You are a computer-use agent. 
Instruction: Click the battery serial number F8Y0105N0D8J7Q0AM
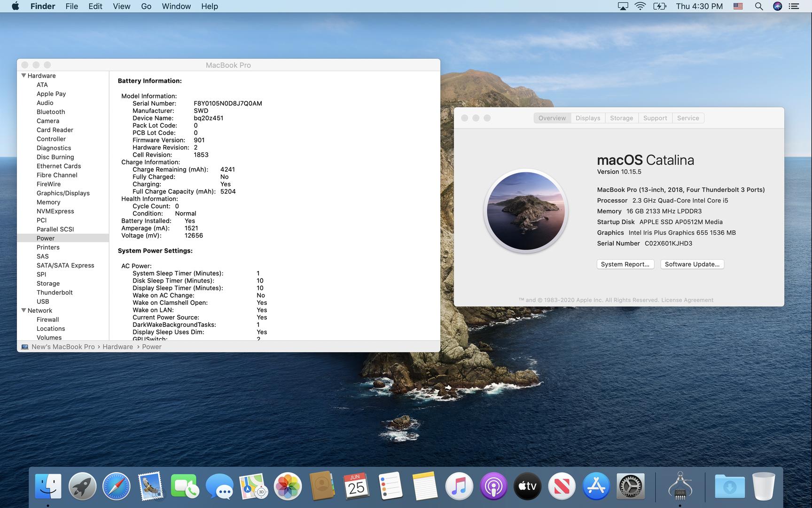228,103
